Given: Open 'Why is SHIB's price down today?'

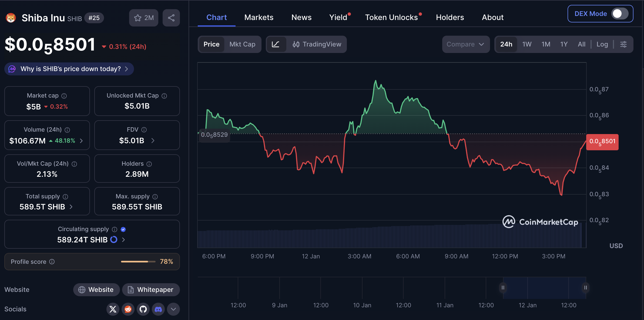Looking at the screenshot, I should click(69, 69).
